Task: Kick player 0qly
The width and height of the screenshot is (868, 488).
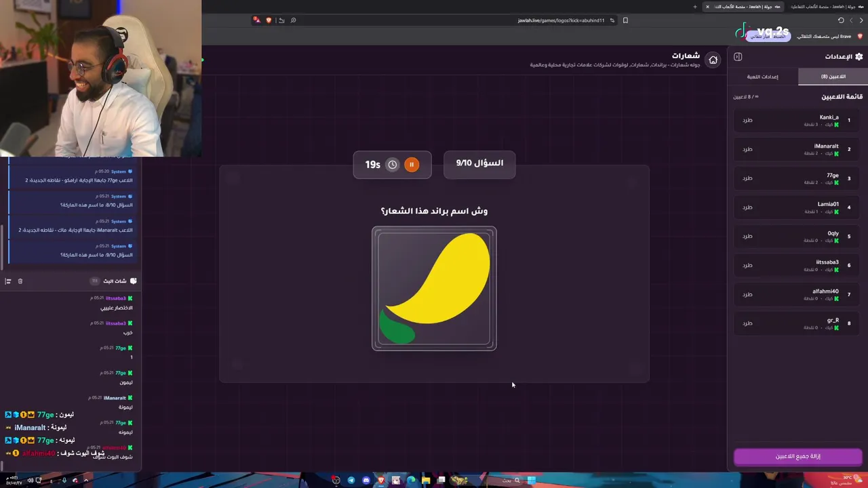Action: (x=747, y=237)
